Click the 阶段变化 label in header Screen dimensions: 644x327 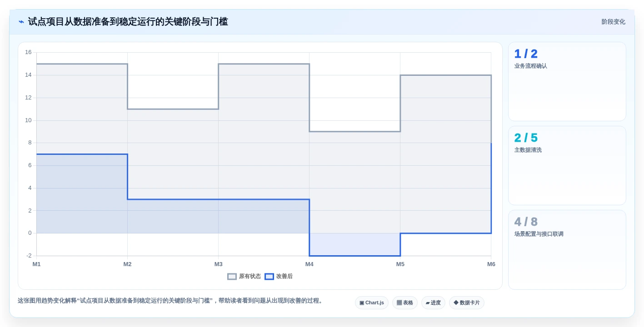613,22
